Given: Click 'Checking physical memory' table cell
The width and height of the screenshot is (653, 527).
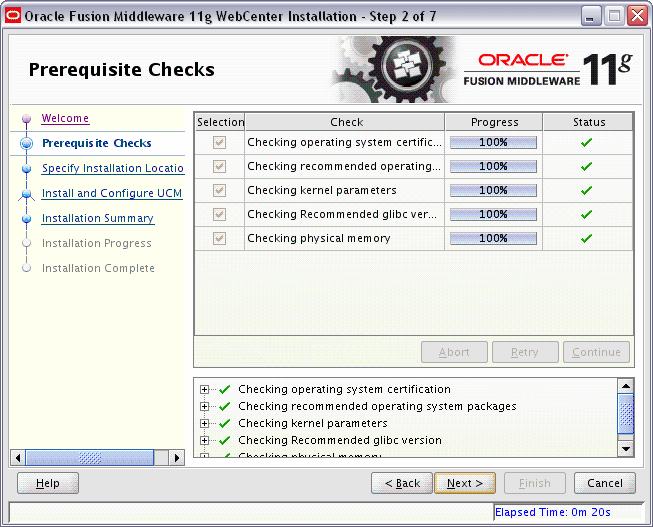Looking at the screenshot, I should click(344, 238).
